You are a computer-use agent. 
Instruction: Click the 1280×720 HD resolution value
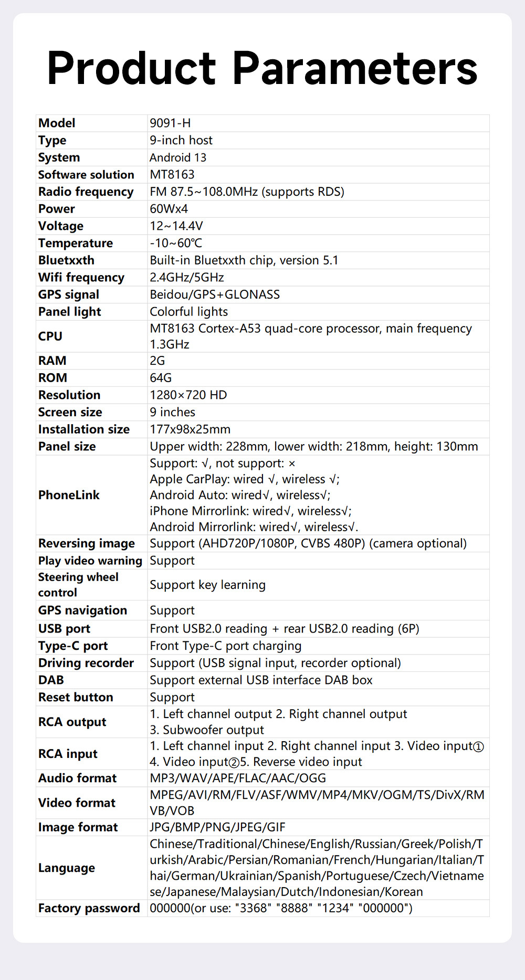[188, 395]
